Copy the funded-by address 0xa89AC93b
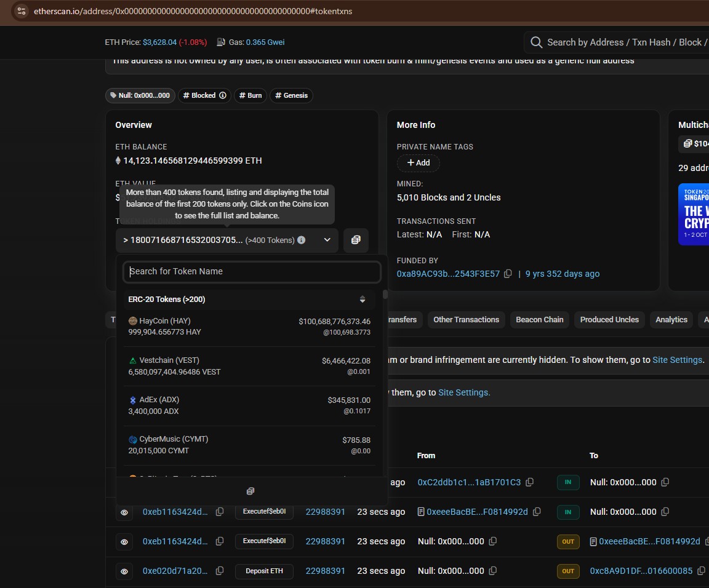The height and width of the screenshot is (588, 709). coord(508,274)
